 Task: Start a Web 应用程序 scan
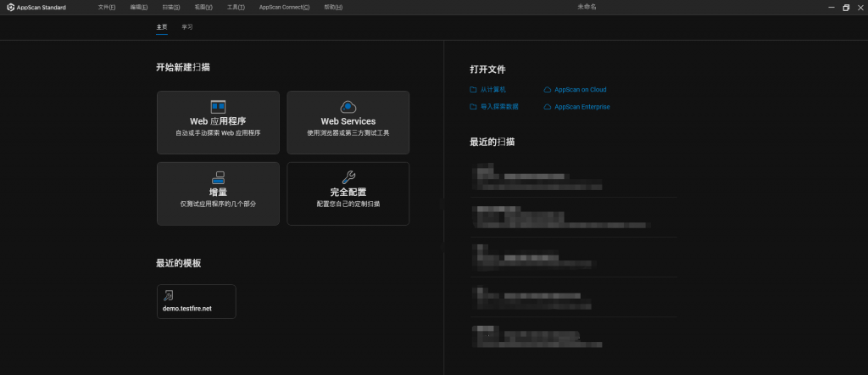[218, 122]
